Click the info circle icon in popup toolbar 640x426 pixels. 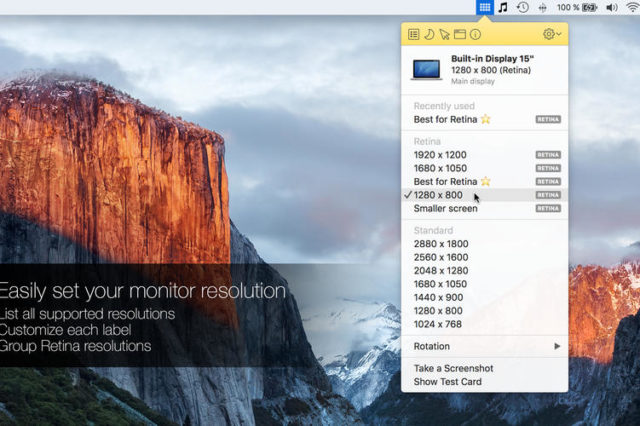pos(475,34)
